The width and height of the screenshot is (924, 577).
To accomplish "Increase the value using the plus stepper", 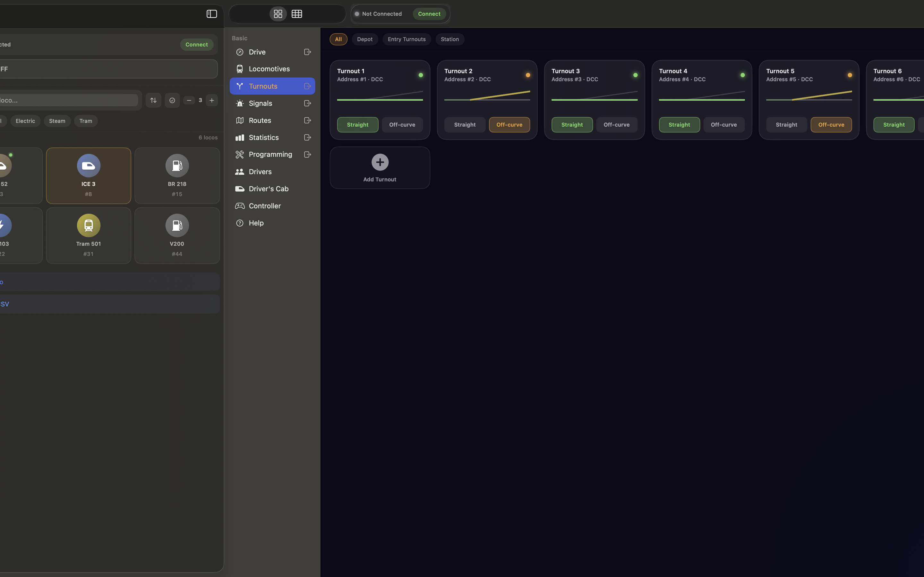I will (x=212, y=100).
